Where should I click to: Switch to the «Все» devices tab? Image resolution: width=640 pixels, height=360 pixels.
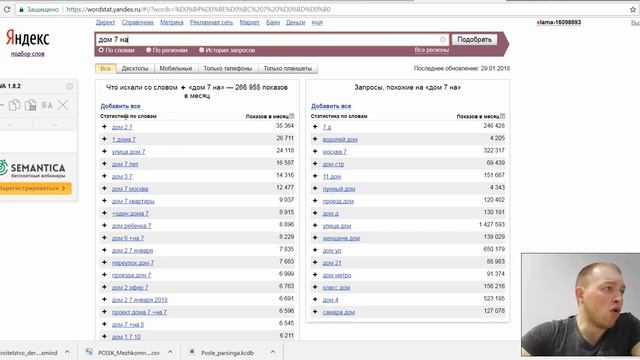(106, 69)
